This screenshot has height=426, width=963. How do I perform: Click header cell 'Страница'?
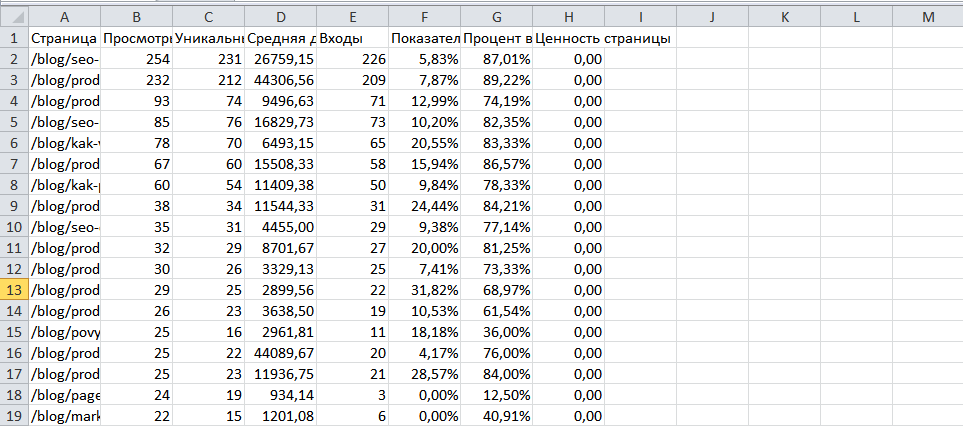click(x=64, y=38)
